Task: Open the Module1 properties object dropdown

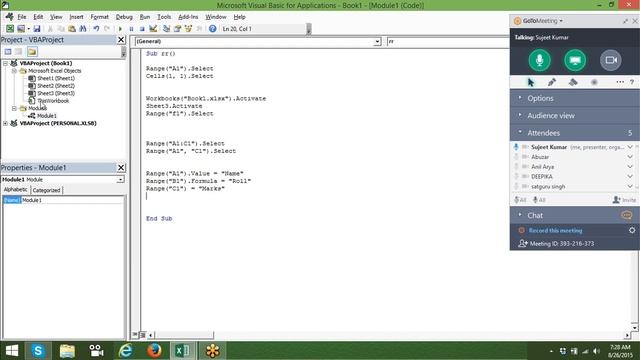Action: click(120, 180)
